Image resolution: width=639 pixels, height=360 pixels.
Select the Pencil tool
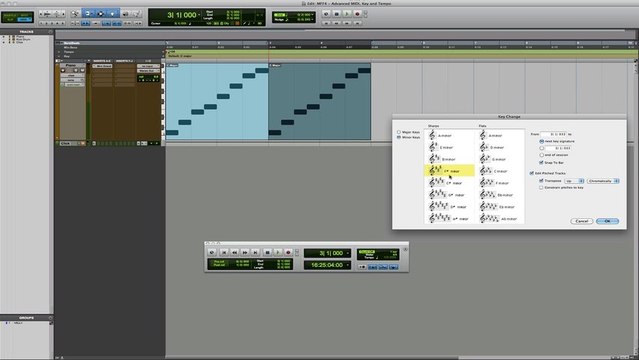click(x=137, y=14)
